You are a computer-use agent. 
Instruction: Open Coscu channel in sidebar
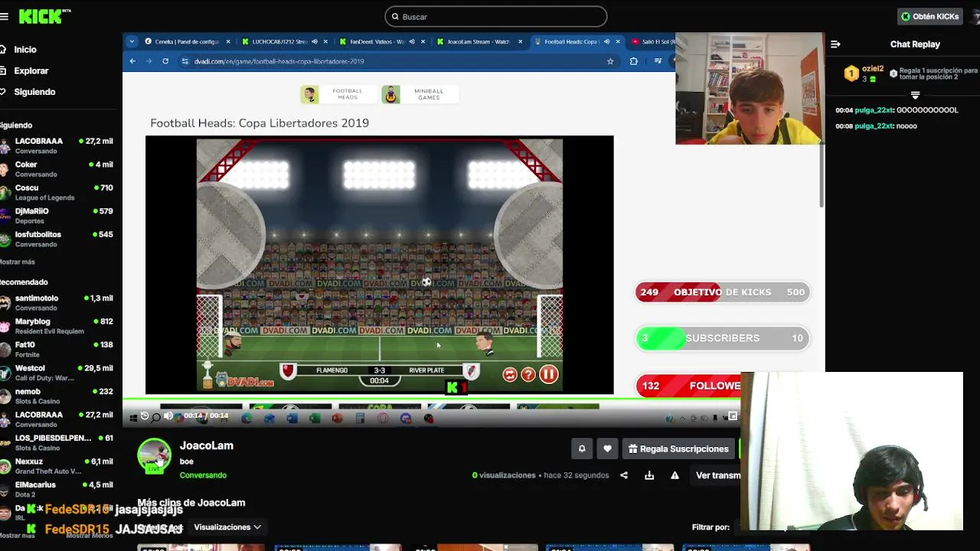tap(57, 192)
